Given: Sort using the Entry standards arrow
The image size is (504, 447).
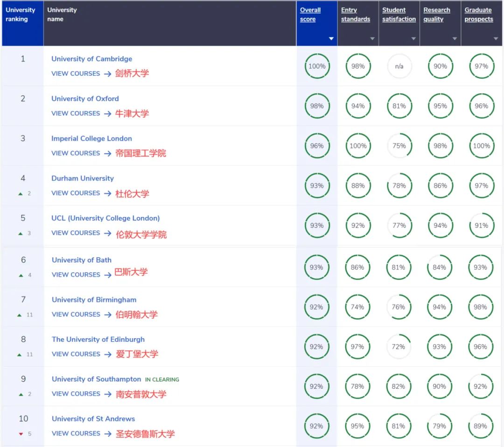Looking at the screenshot, I should [x=372, y=39].
